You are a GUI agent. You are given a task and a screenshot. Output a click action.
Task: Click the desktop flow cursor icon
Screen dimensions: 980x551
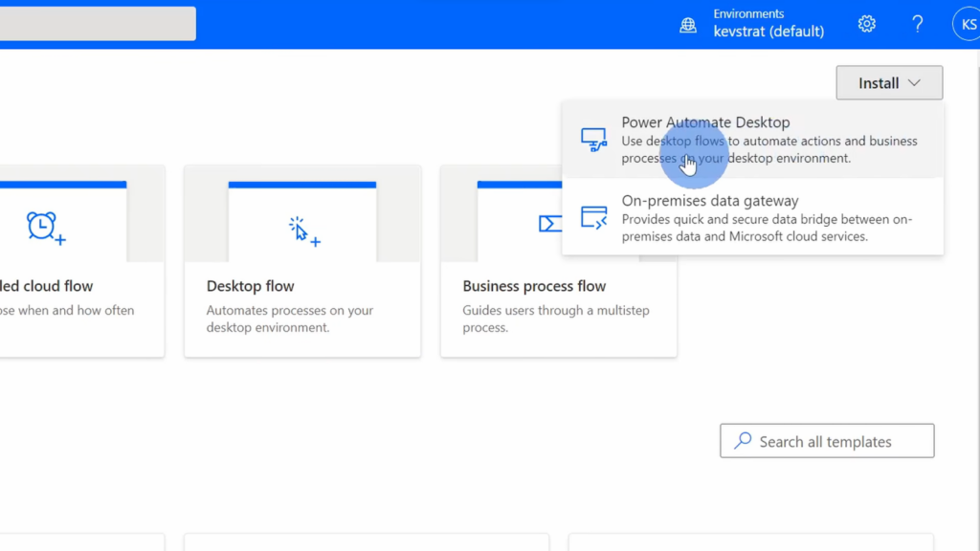[x=303, y=231]
